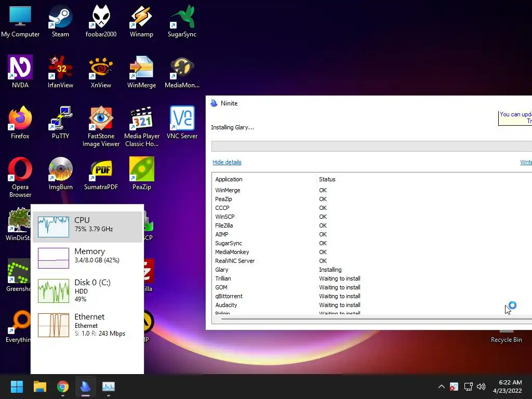Select the XnView desktop shortcut
Viewport: 532px width, 399px height.
click(101, 72)
